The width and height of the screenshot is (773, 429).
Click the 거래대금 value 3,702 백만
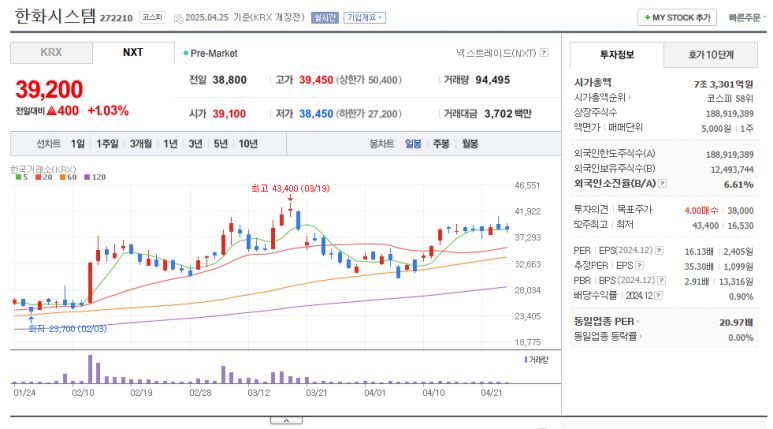pos(508,114)
